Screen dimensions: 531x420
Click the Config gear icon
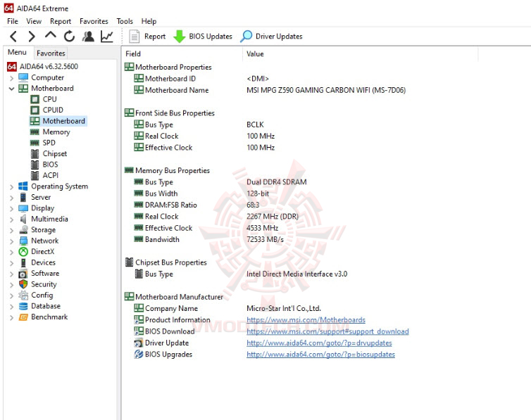(x=23, y=295)
